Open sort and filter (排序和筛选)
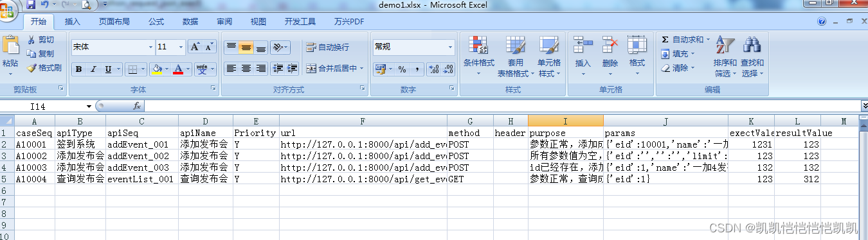Viewport: 868px width, 240px height. coord(725,56)
